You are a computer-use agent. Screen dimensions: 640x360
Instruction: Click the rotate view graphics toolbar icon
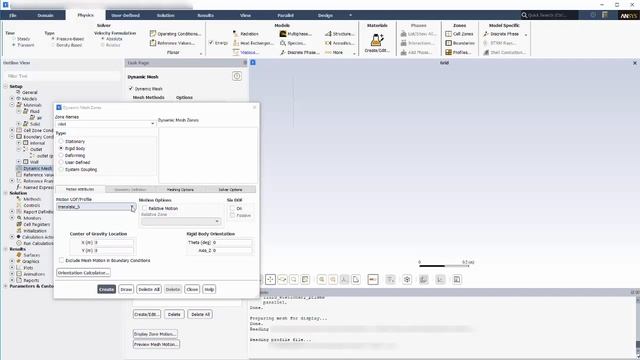[x=282, y=279]
